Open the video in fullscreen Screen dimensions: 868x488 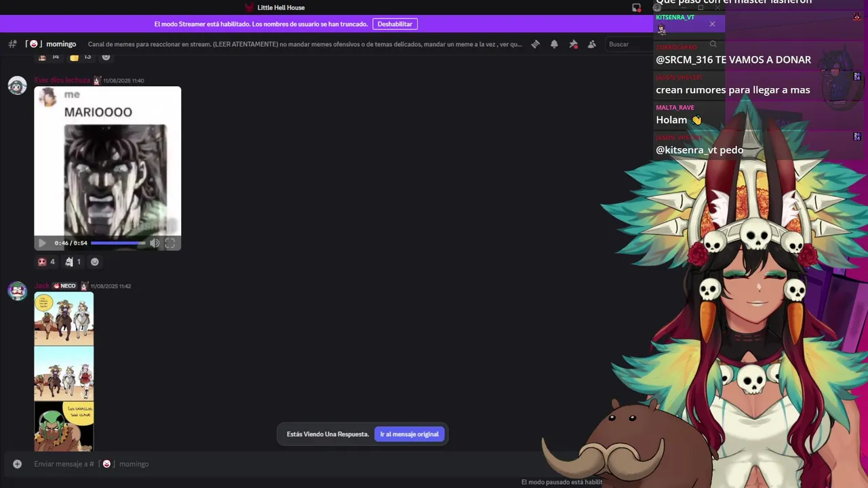[170, 243]
